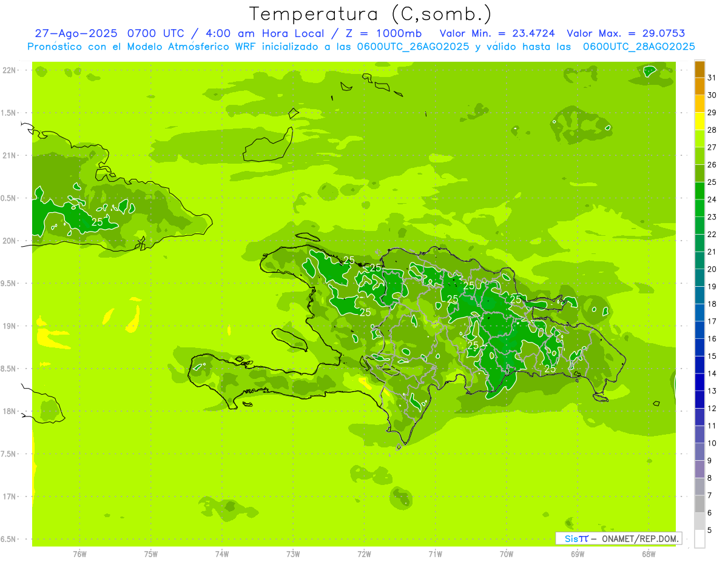728x562 pixels.
Task: Click the '17N' latitude axis label
Action: 10,497
